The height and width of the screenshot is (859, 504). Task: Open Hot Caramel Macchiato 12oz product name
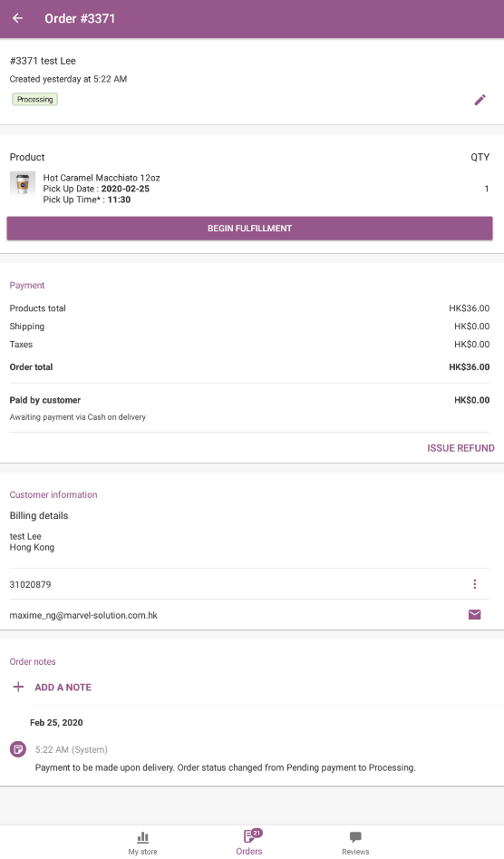(102, 178)
